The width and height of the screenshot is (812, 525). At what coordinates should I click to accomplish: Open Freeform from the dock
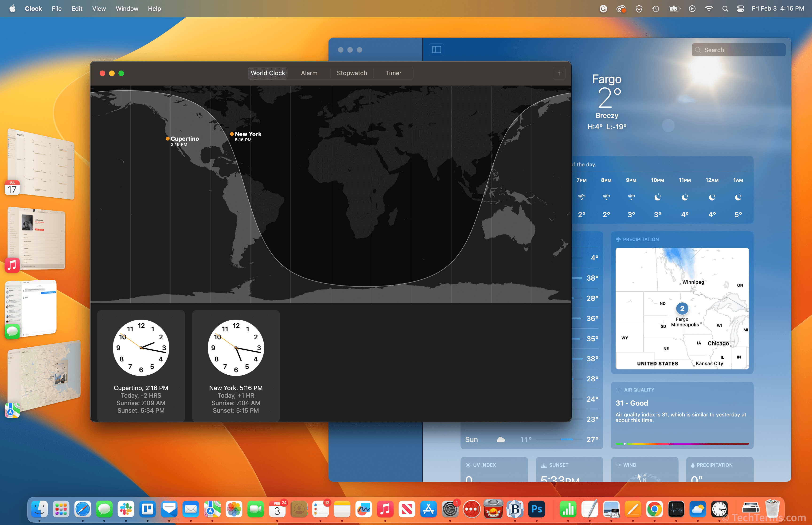point(364,509)
